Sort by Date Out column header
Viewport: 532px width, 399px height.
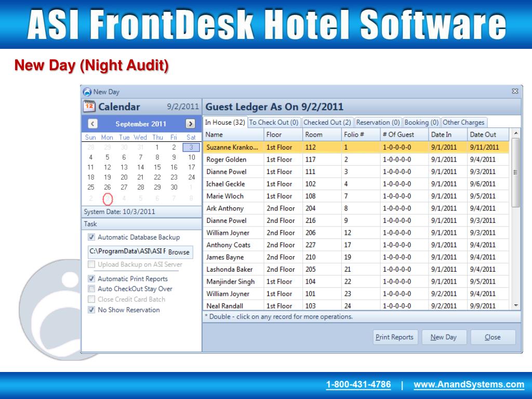tap(488, 135)
